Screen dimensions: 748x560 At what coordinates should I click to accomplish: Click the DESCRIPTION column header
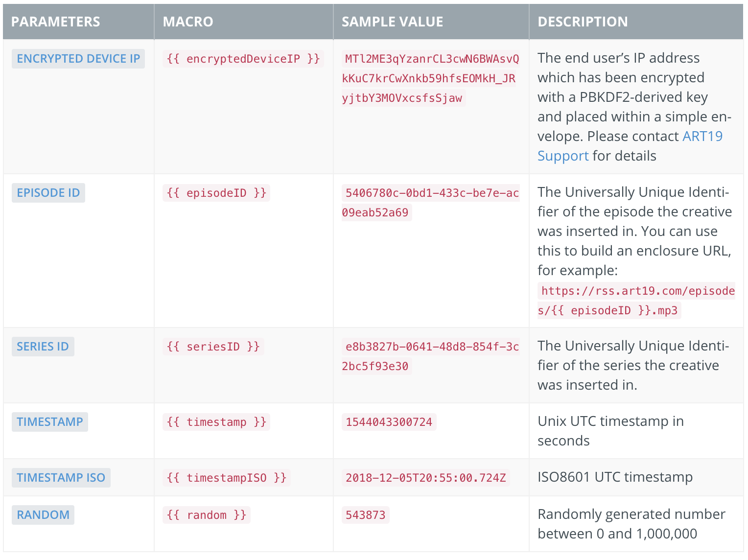(583, 22)
